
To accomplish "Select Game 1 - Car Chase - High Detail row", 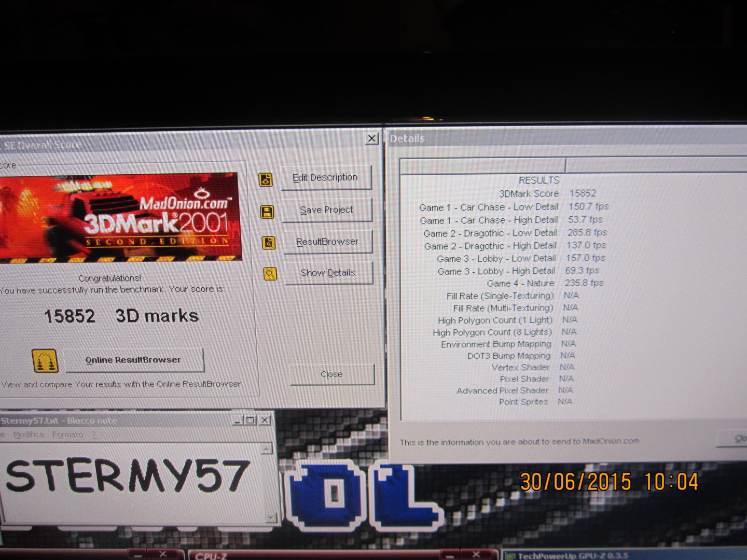I will pos(511,220).
